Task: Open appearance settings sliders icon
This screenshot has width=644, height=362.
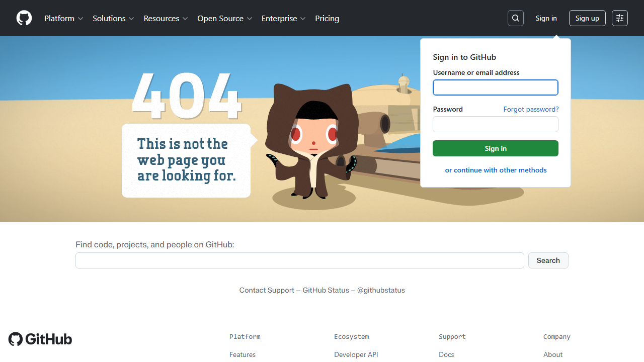Action: (620, 18)
